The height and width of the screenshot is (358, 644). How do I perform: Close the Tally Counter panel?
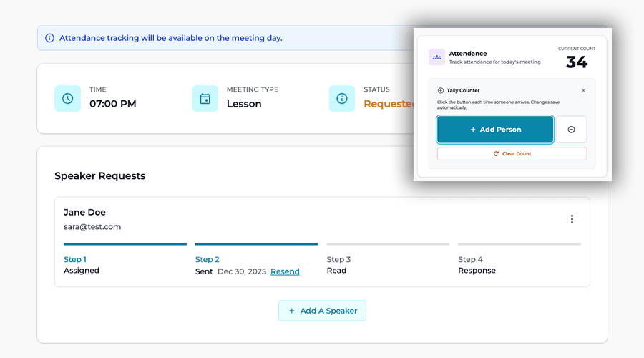tap(583, 91)
